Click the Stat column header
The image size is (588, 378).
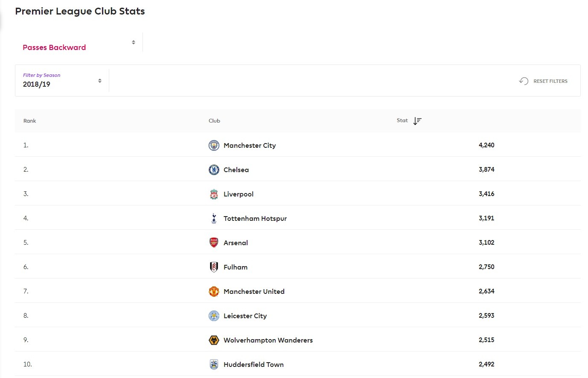[x=402, y=120]
